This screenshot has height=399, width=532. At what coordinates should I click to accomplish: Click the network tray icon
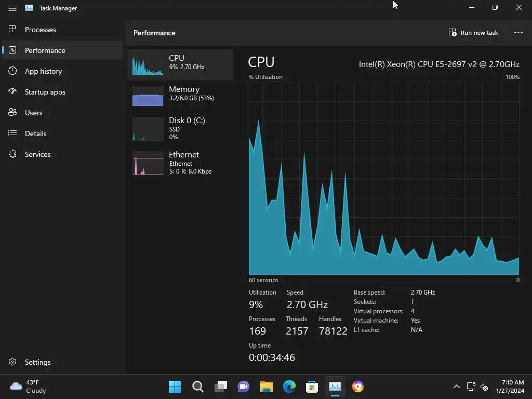pyautogui.click(x=471, y=387)
